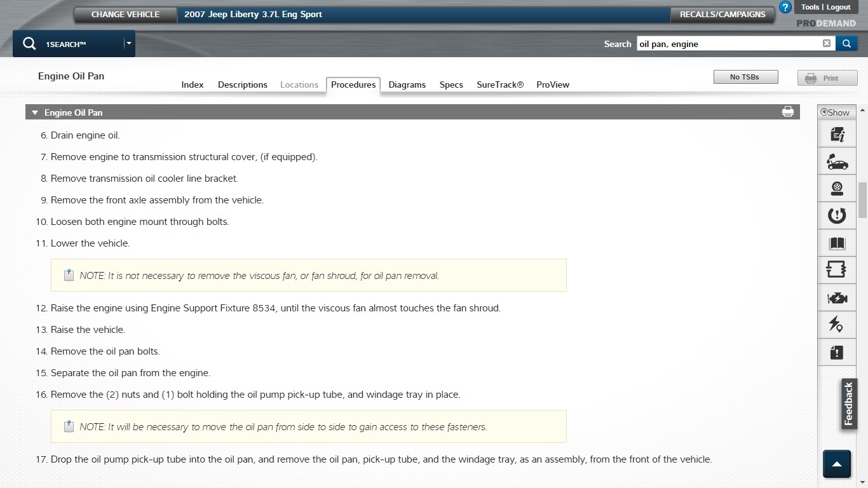868x488 pixels.
Task: Open the Feedback side tab
Action: (848, 404)
